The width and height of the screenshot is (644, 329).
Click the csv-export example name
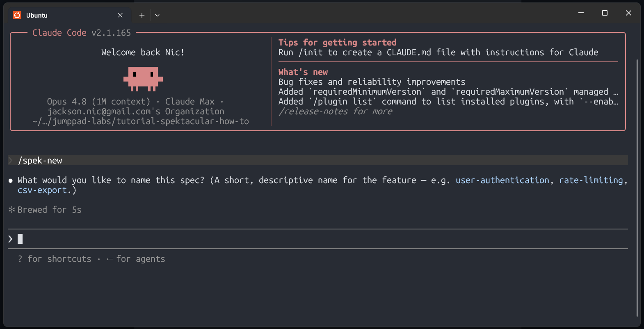coord(42,190)
